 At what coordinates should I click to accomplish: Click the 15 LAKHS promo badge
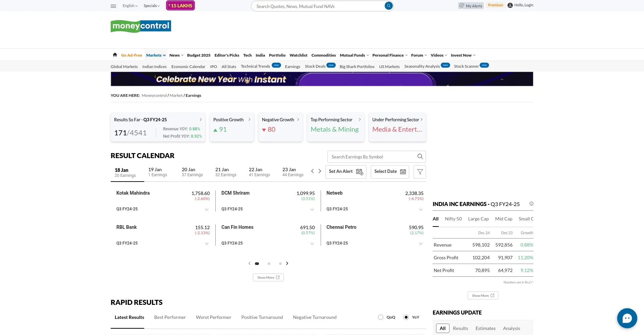[x=180, y=6]
